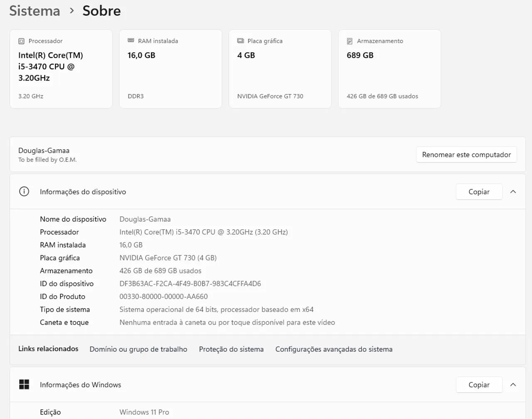Viewport: 532px width, 419px height.
Task: Click the Processador row value in device info
Action: 204,232
